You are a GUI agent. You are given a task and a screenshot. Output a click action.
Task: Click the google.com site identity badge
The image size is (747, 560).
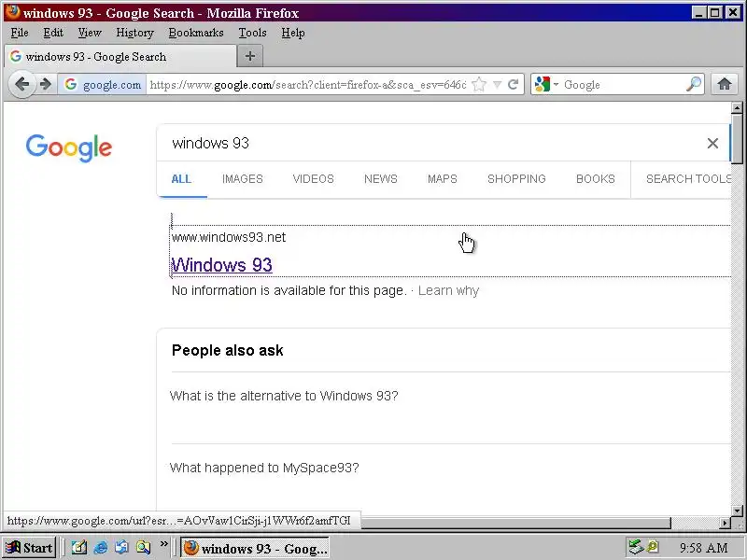coord(103,85)
